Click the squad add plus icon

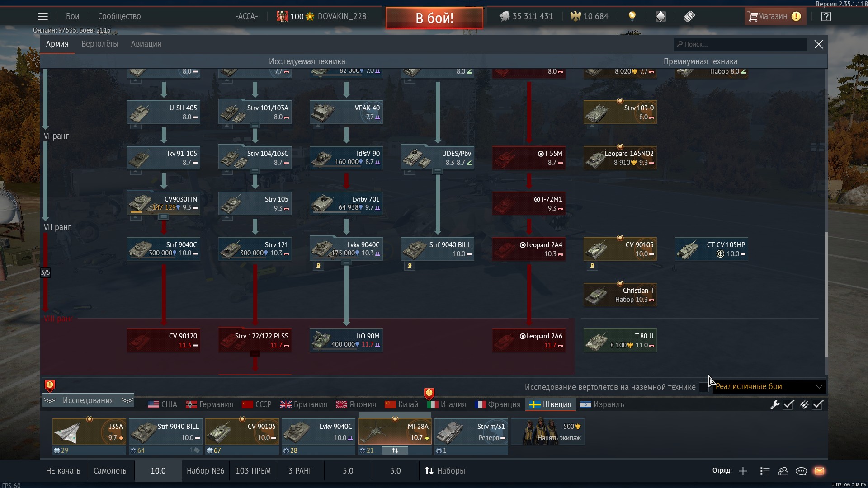(x=743, y=471)
